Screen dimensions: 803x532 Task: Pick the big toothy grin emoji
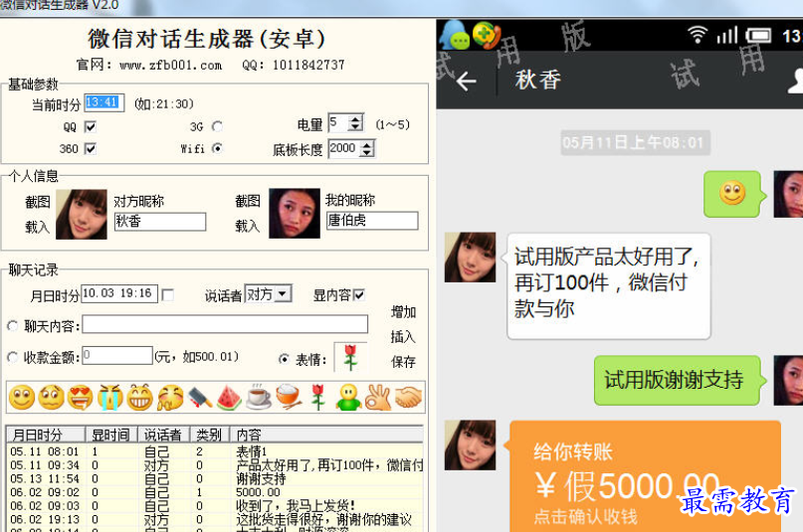point(140,398)
